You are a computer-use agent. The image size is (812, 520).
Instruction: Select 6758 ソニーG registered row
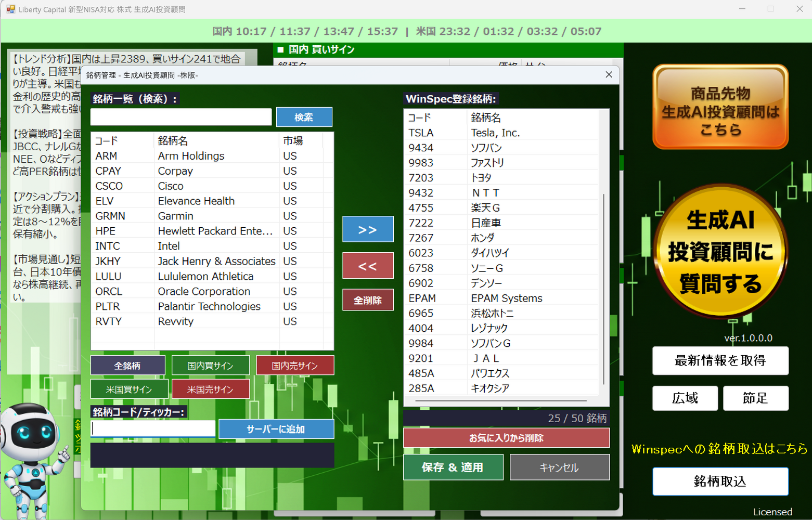click(502, 269)
